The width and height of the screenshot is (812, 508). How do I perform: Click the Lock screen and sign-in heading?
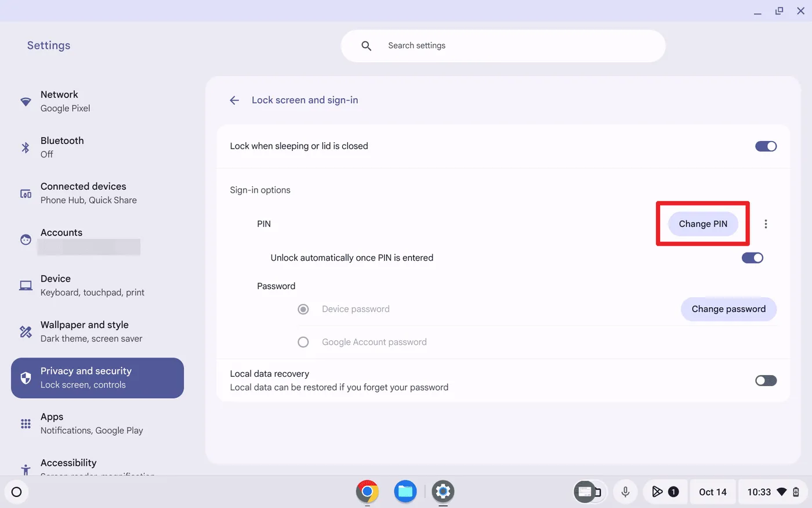click(304, 100)
